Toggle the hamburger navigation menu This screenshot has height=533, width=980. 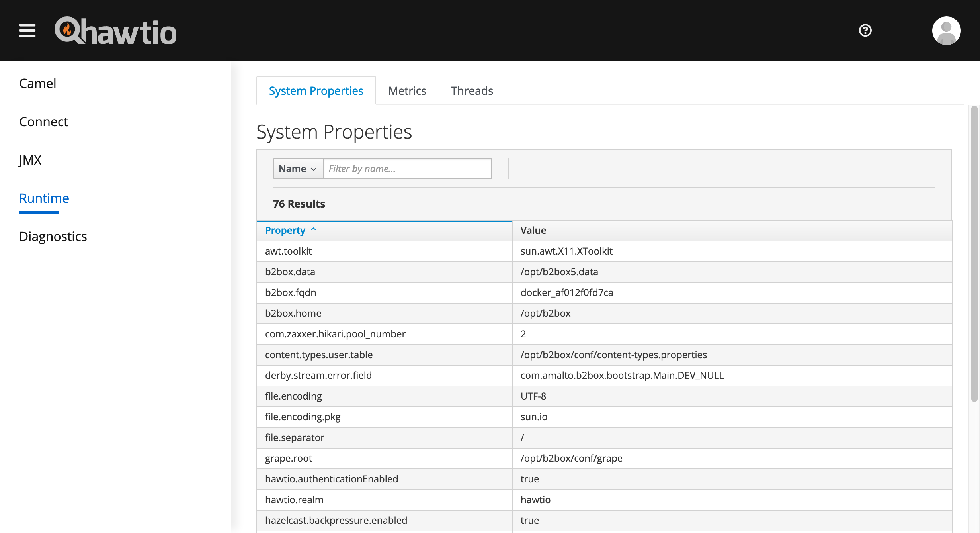[x=27, y=30]
